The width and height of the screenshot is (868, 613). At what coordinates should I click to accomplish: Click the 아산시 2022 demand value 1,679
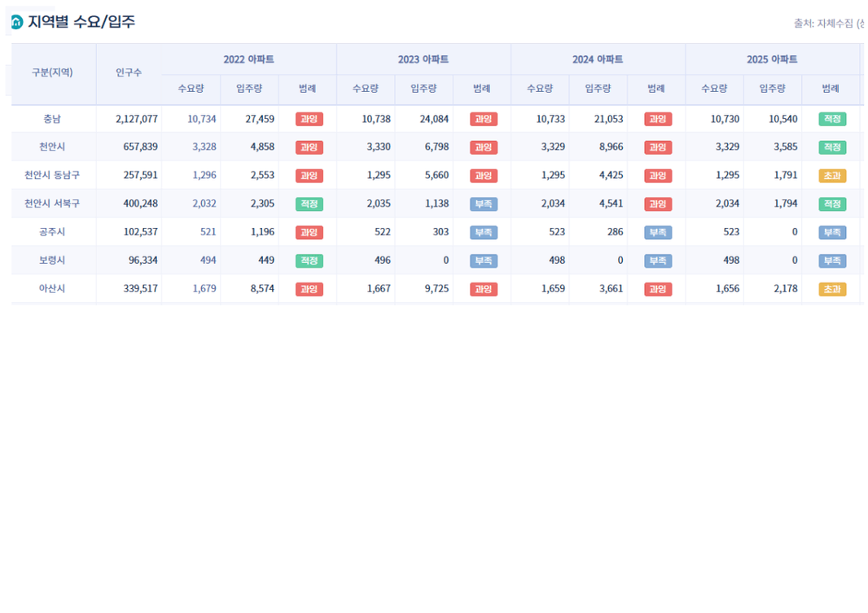coord(204,288)
